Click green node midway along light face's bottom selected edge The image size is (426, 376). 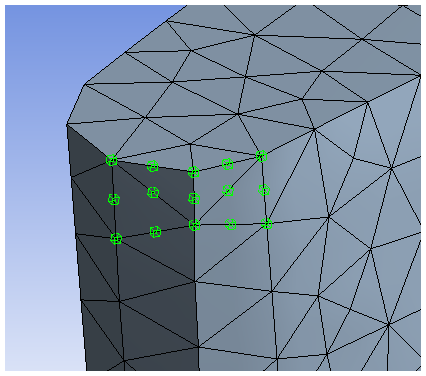click(231, 224)
